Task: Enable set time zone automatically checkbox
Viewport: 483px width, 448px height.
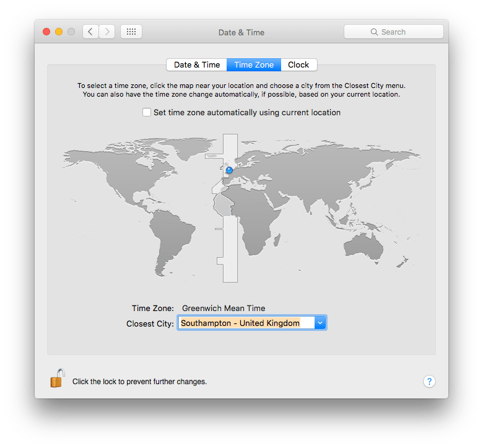Action: point(147,112)
